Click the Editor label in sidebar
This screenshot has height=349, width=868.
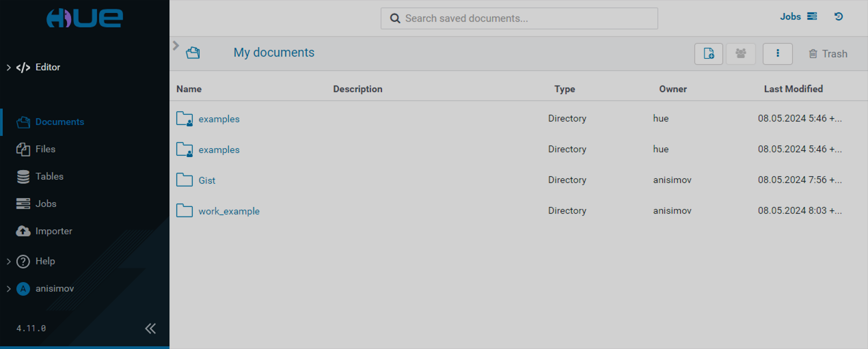pyautogui.click(x=48, y=67)
